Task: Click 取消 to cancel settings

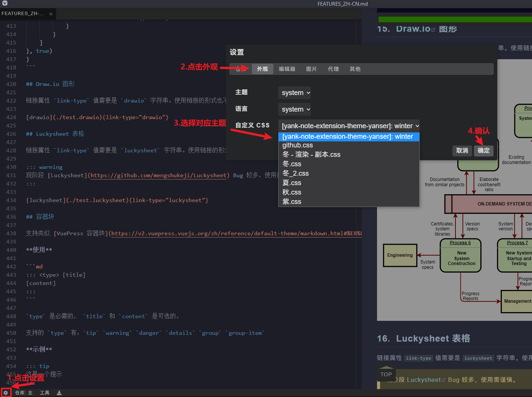Action: (x=462, y=150)
